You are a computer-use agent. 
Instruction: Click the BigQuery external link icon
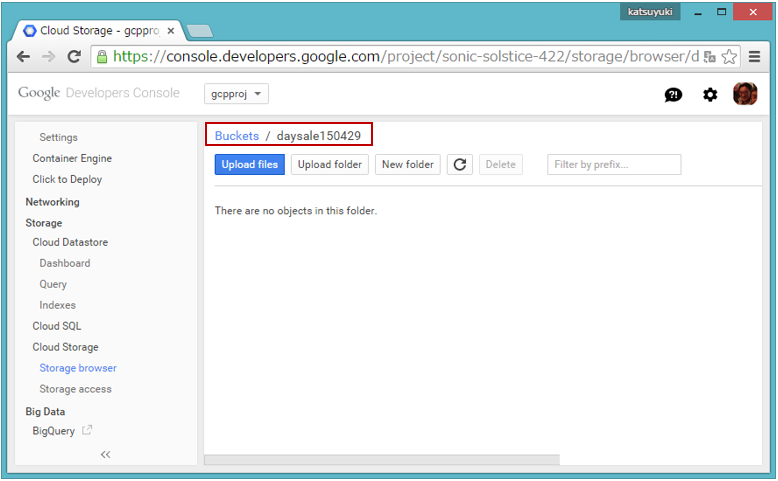pyautogui.click(x=87, y=430)
